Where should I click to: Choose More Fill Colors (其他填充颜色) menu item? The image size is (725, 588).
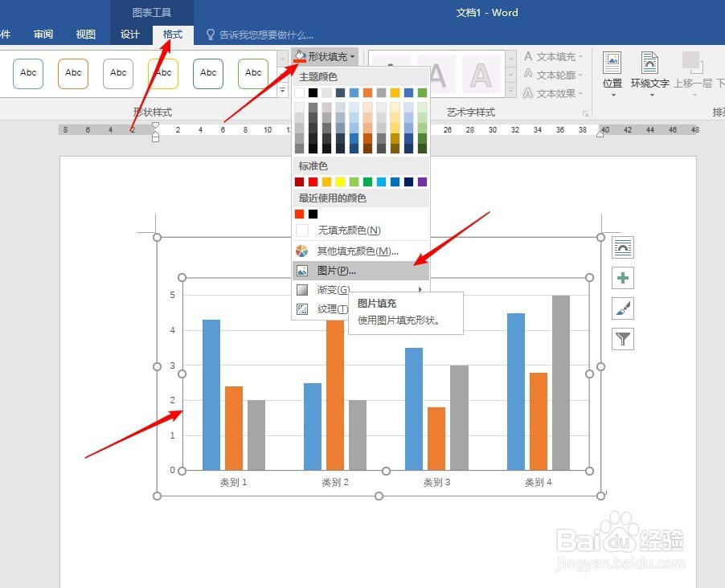point(361,251)
